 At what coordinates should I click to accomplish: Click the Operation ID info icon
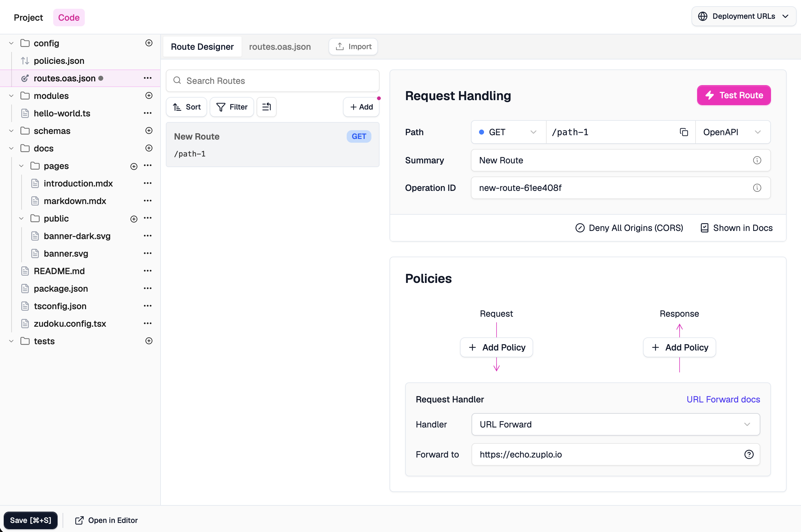pos(757,188)
